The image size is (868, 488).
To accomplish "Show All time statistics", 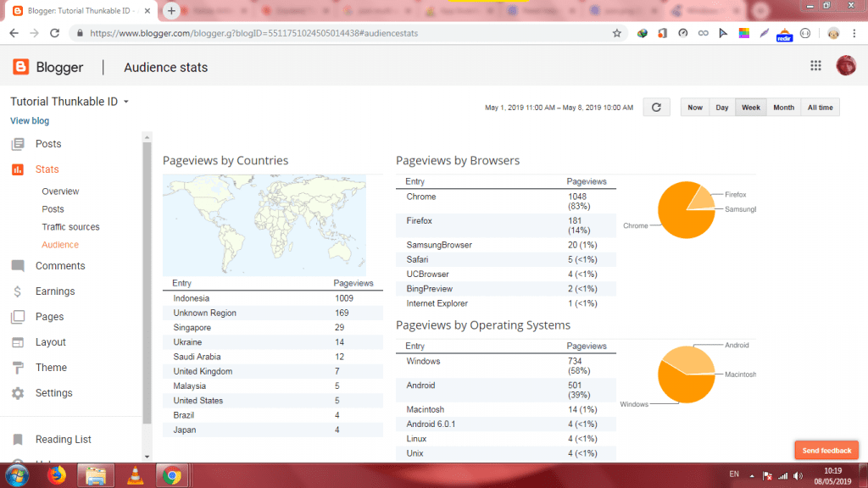I will tap(820, 108).
